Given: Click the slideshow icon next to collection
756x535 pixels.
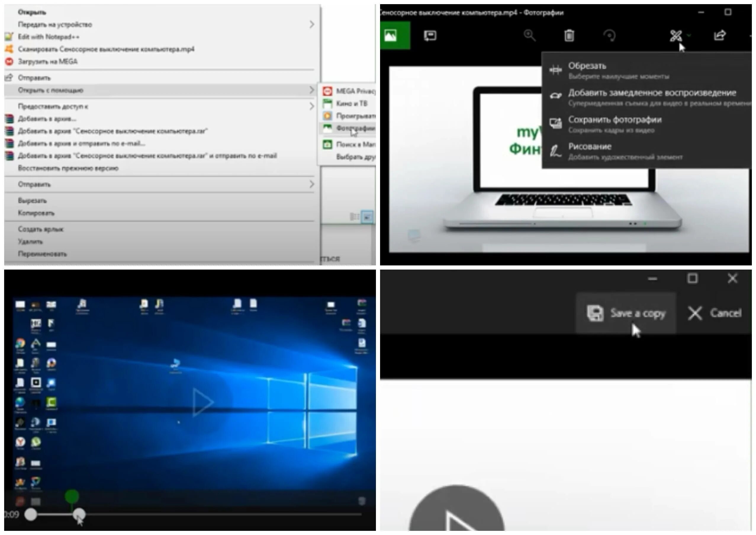Looking at the screenshot, I should (430, 35).
